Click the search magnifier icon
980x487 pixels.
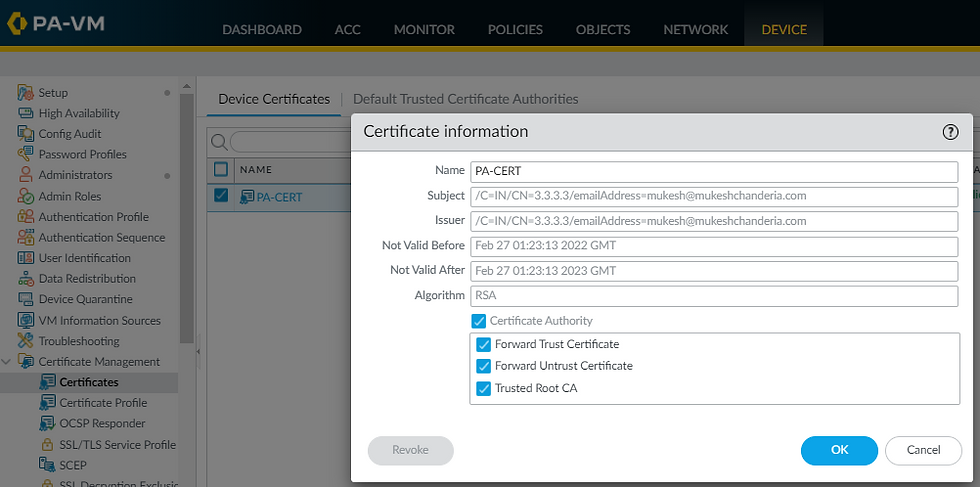(219, 142)
